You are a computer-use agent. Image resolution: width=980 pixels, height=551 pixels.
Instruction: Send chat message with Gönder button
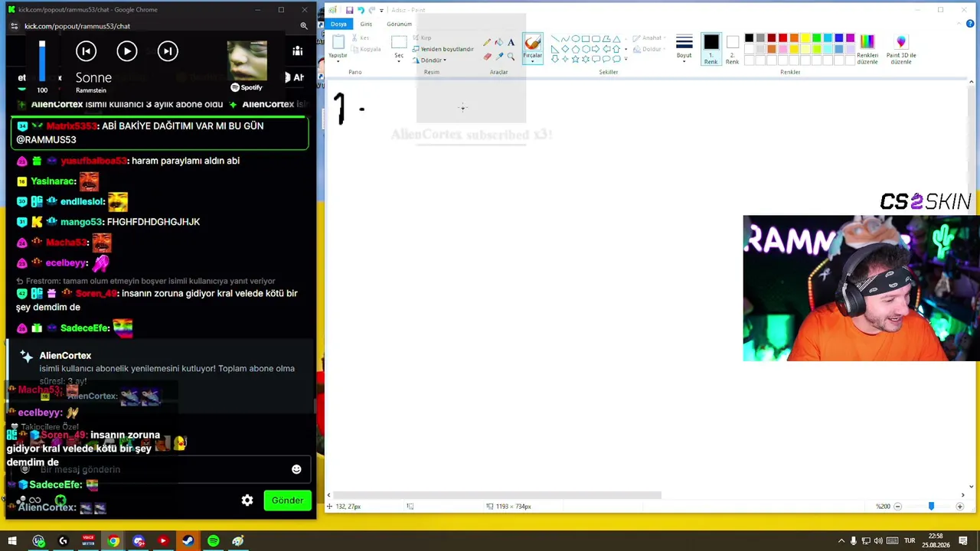pos(287,500)
